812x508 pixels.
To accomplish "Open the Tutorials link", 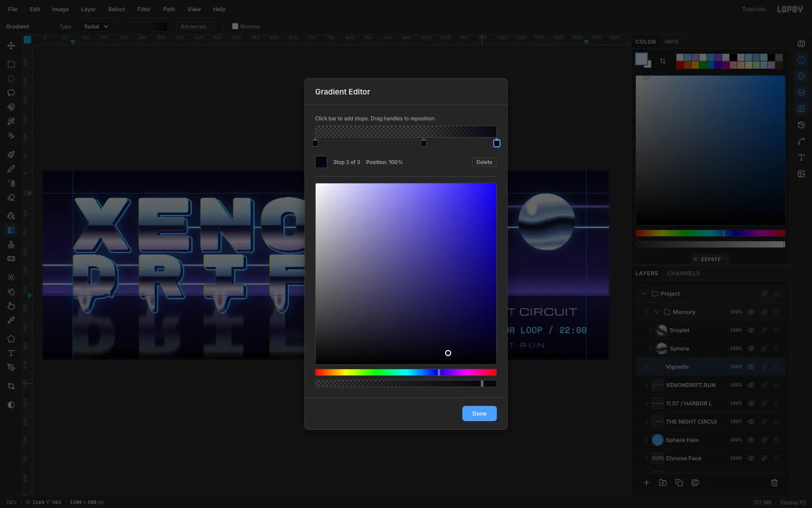I will [754, 9].
